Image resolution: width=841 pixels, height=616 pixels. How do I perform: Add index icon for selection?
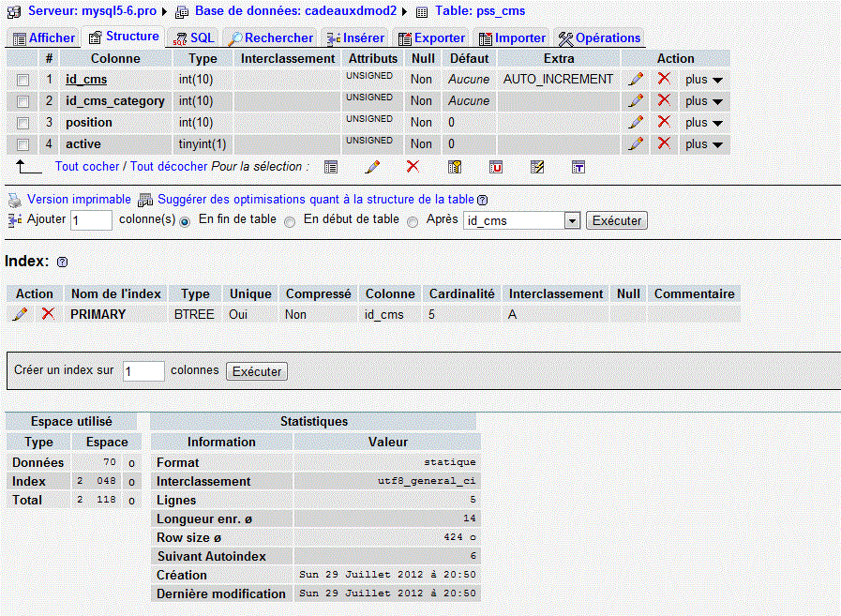tap(537, 167)
